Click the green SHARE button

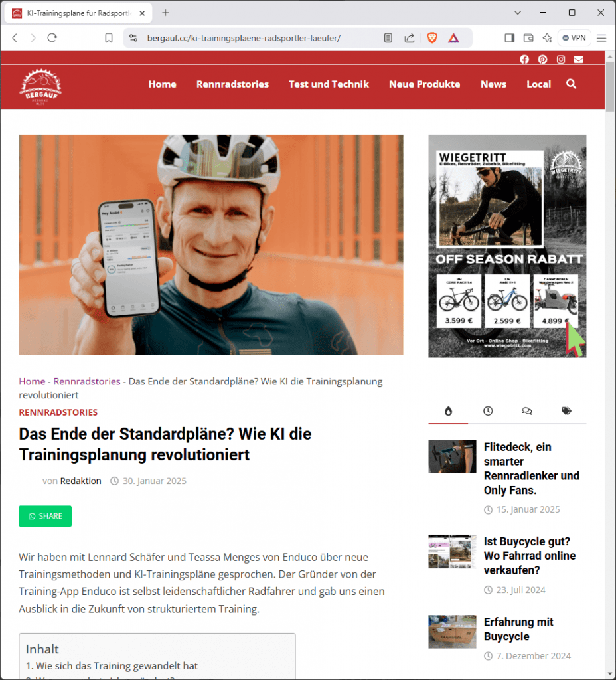pyautogui.click(x=45, y=516)
